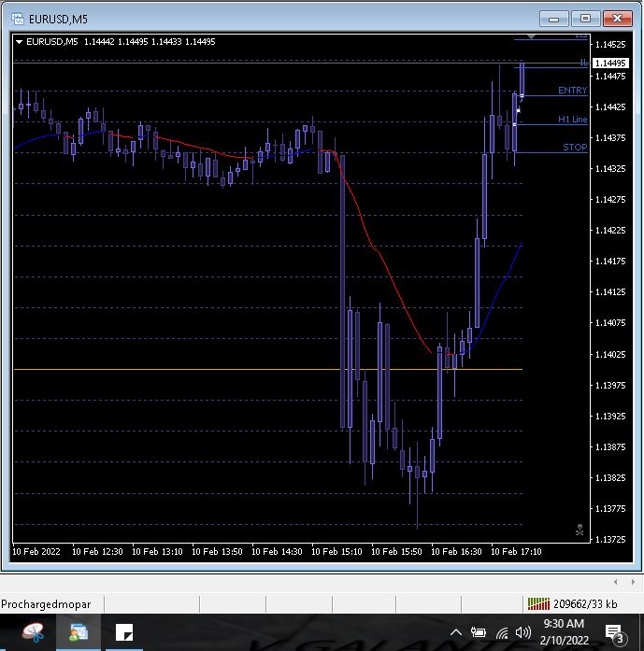Viewport: 644px width, 651px height.
Task: Close the EURUSD,M5 chart window
Action: pyautogui.click(x=618, y=19)
